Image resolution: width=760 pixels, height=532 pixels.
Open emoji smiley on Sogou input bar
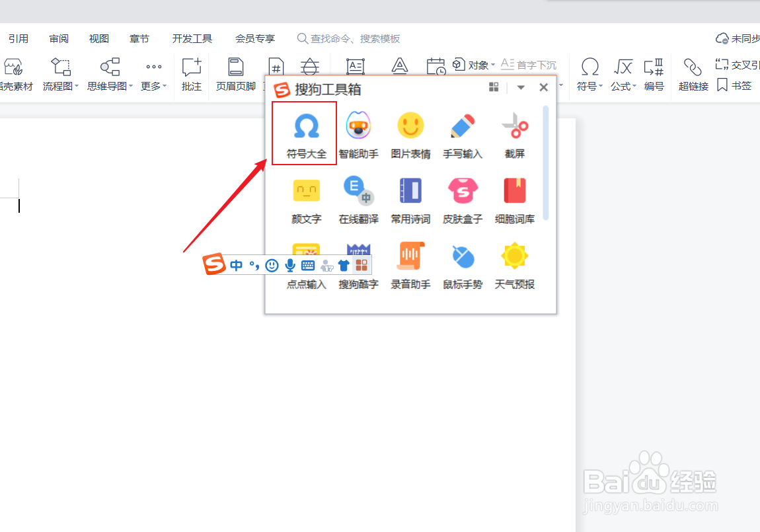272,265
